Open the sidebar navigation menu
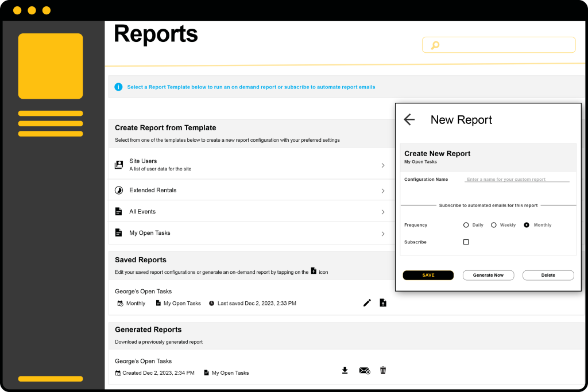The width and height of the screenshot is (588, 392). [x=50, y=123]
